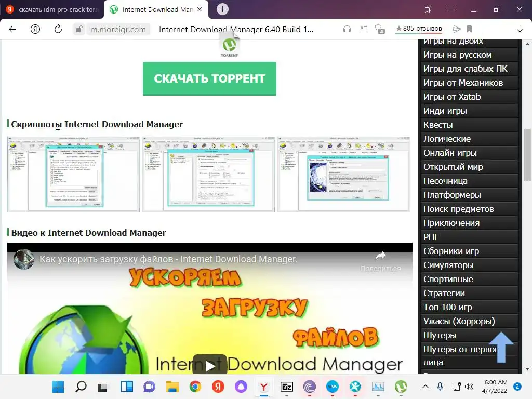Click the video share arrow Поделиться

click(381, 261)
